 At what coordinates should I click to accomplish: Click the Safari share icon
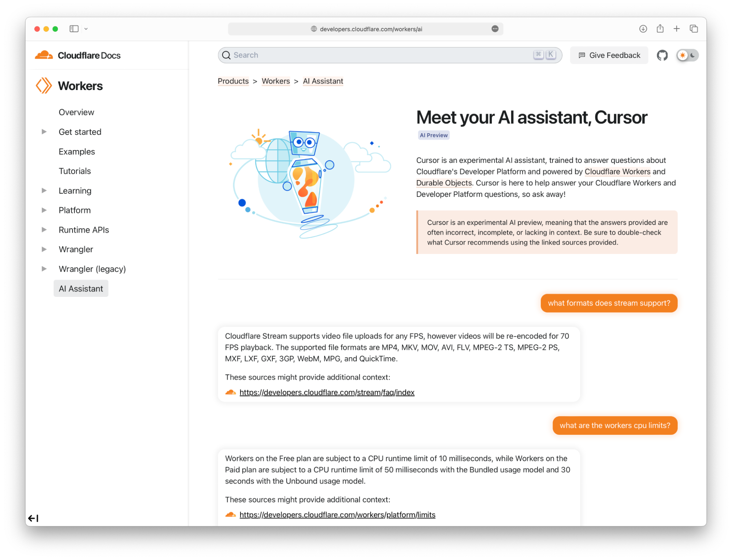(660, 29)
